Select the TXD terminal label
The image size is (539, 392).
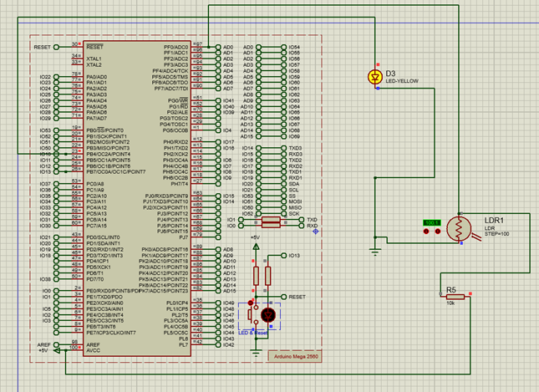(312, 220)
